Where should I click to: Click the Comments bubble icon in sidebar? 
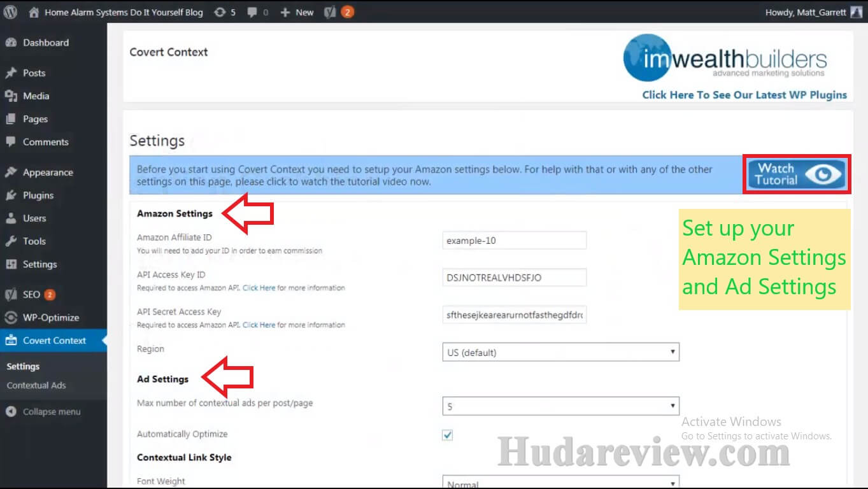point(11,142)
